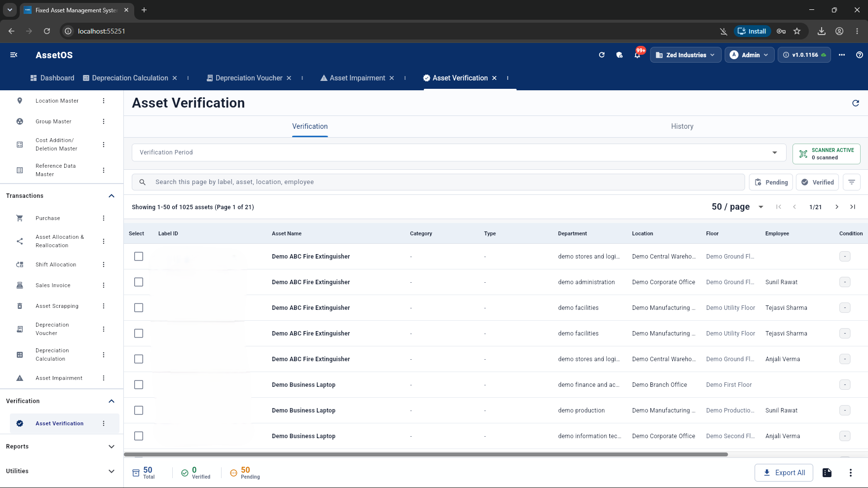The width and height of the screenshot is (868, 488).
Task: Open Depreciation Calculation tab options dots
Action: 188,78
